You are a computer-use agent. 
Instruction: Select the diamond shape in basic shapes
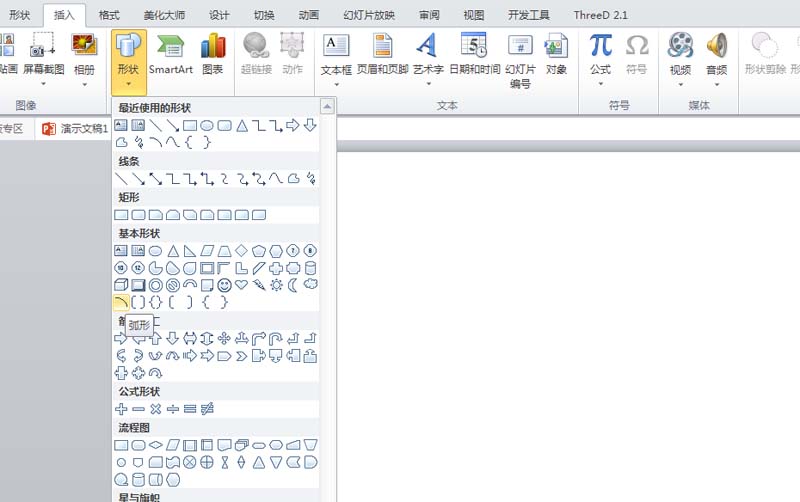[x=241, y=250]
